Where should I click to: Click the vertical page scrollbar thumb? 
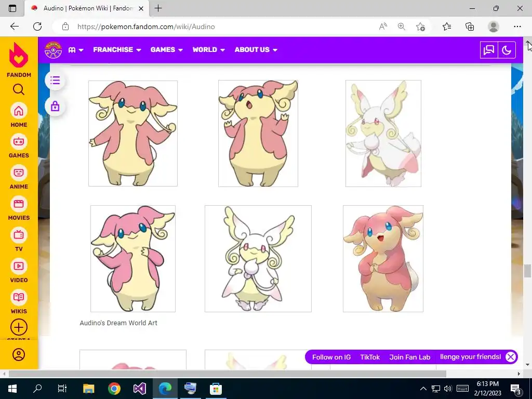[527, 271]
